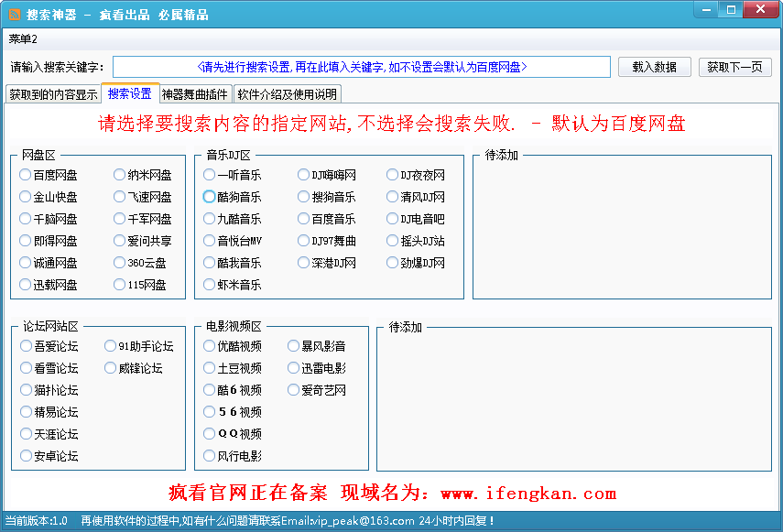Viewport: 783px width, 532px height.
Task: Minimize the 搜索神器 window
Action: click(706, 9)
